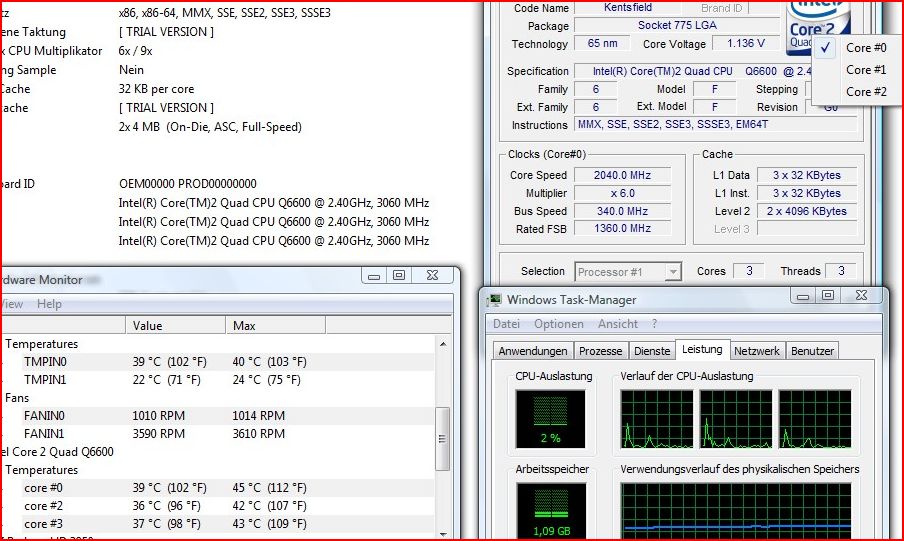Open the Datei menu in Task-Manager

[506, 324]
